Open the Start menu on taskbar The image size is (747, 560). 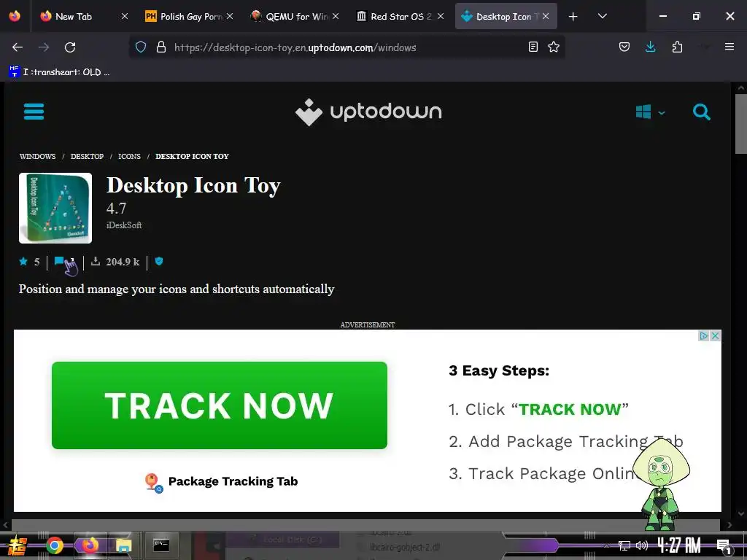coord(18,545)
